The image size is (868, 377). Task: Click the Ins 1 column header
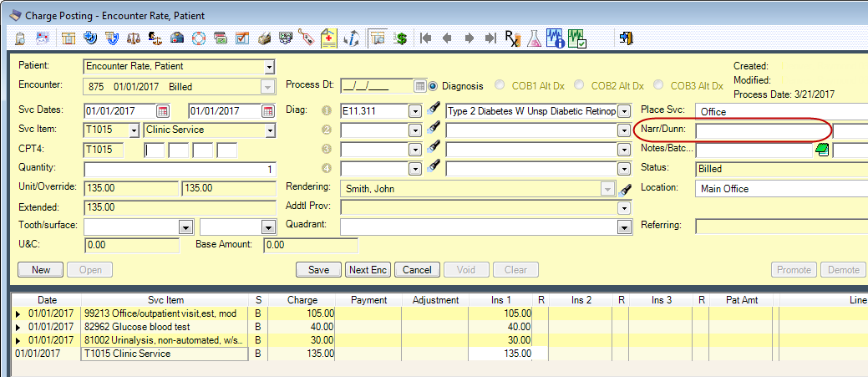[x=501, y=300]
